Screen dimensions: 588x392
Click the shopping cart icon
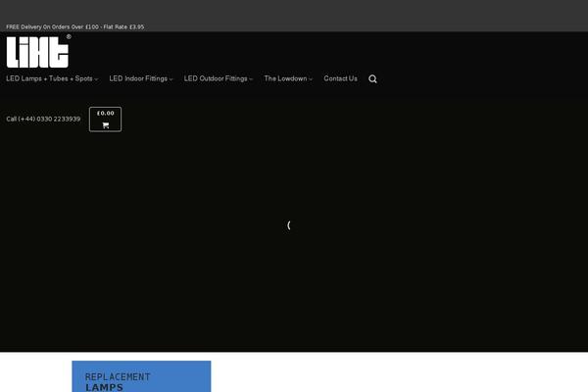(x=106, y=125)
